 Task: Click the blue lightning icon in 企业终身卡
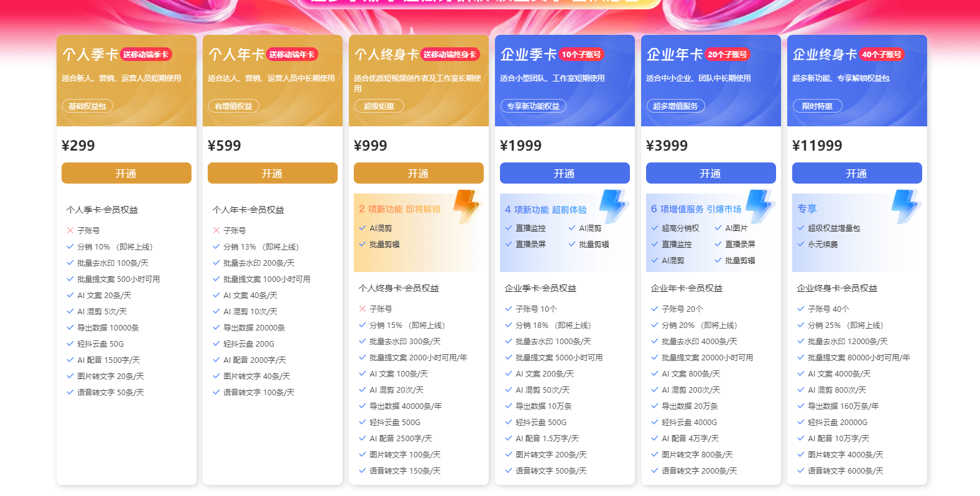pos(905,206)
